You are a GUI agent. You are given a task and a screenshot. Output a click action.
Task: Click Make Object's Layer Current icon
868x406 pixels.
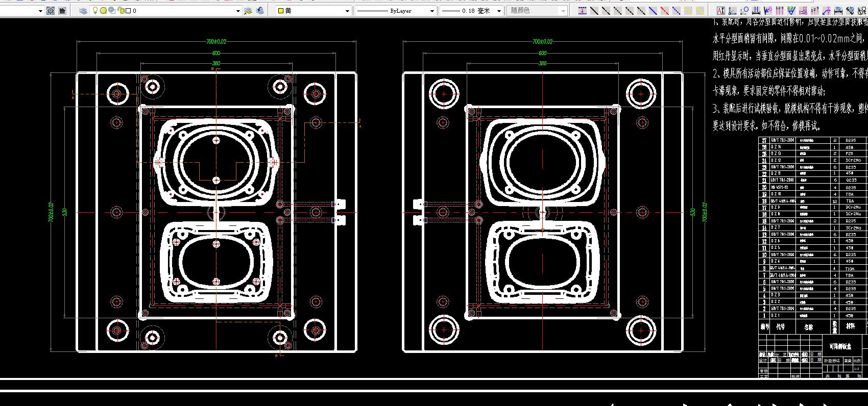pos(248,10)
